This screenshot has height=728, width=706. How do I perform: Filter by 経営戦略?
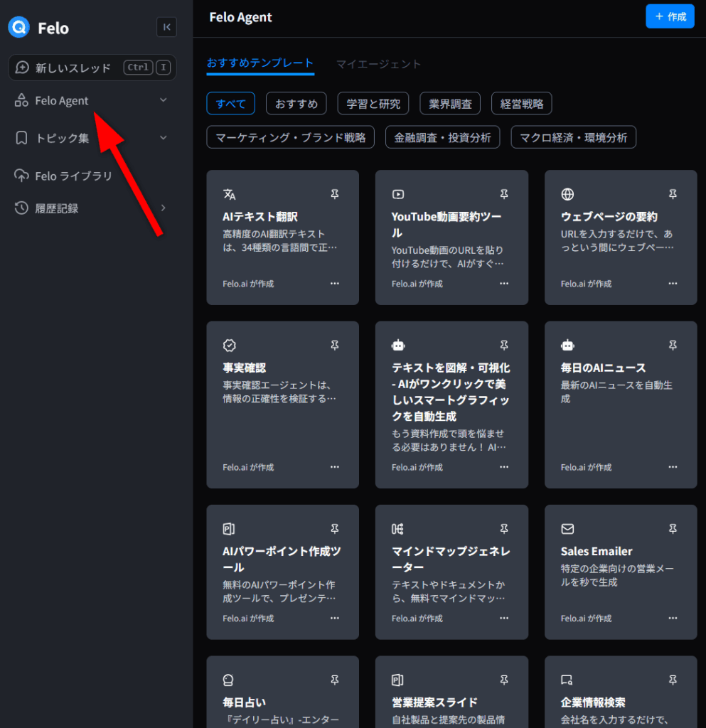coord(522,103)
